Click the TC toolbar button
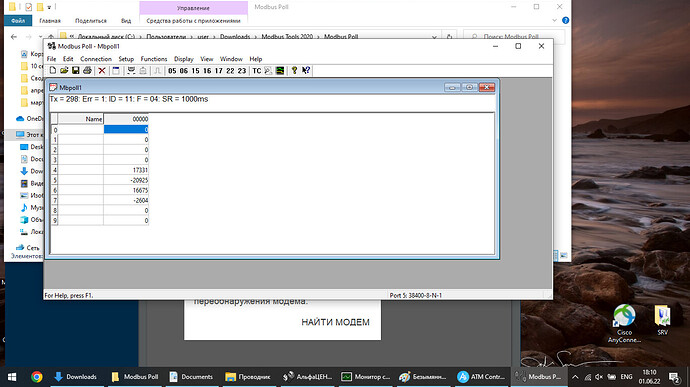The width and height of the screenshot is (690, 387). [x=257, y=70]
